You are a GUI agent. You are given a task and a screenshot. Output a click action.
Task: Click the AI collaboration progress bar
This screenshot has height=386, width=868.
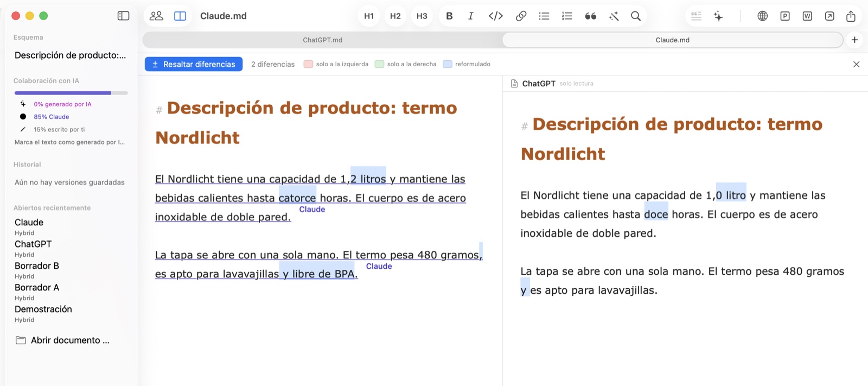(71, 93)
